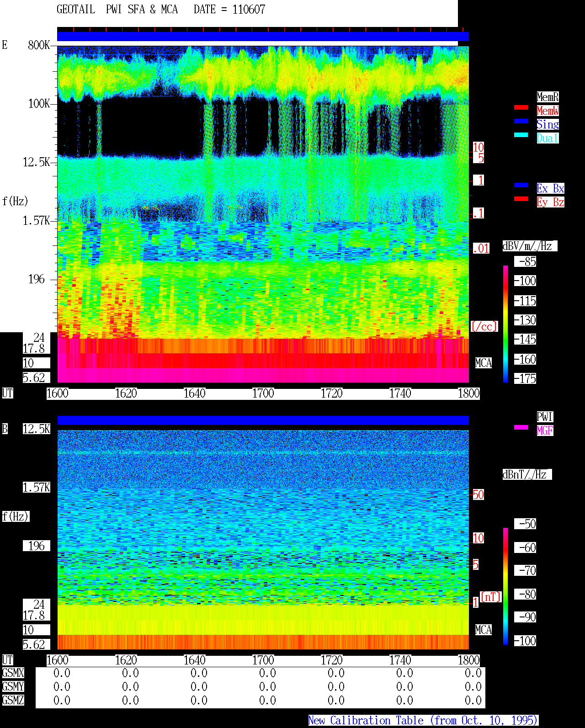Screen dimensions: 585x728
Task: Click the blue Sing legend swatch
Action: [521, 121]
